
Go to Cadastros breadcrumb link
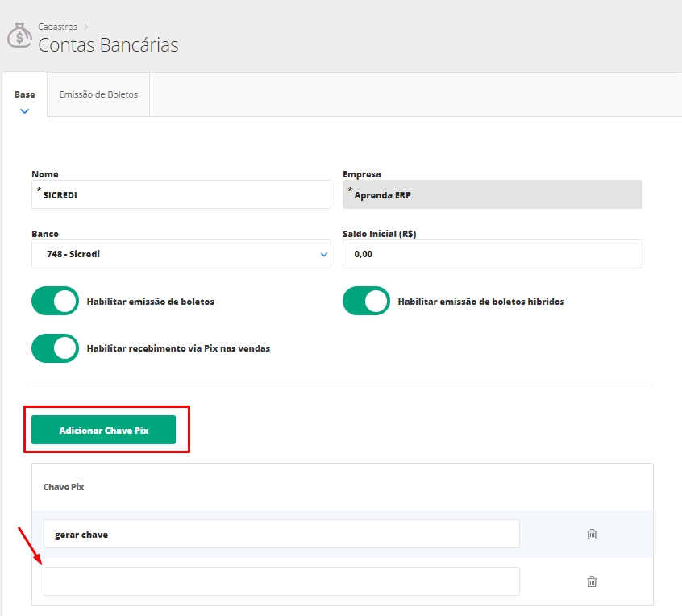point(57,27)
